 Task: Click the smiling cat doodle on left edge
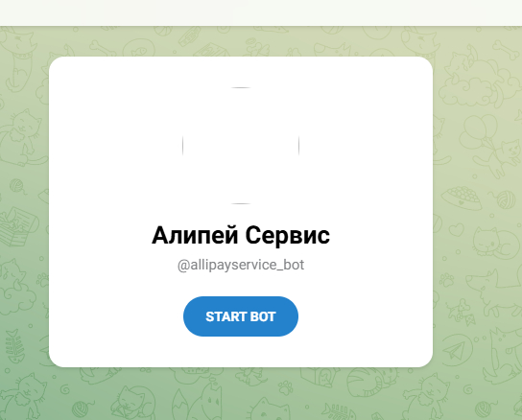(x=20, y=133)
